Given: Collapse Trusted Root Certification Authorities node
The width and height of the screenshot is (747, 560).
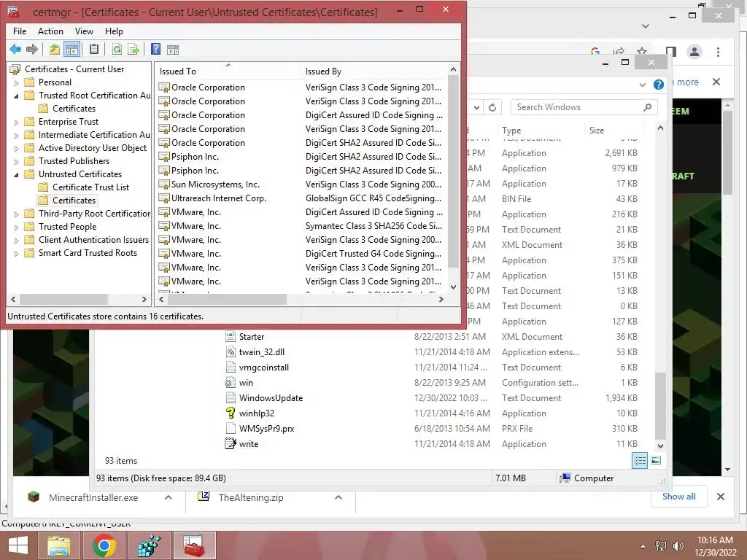Looking at the screenshot, I should [16, 96].
